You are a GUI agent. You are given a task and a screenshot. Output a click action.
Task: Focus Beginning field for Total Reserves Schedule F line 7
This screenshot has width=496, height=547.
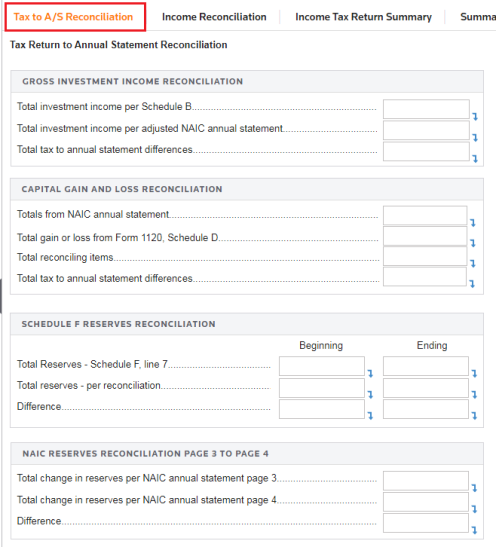[322, 366]
